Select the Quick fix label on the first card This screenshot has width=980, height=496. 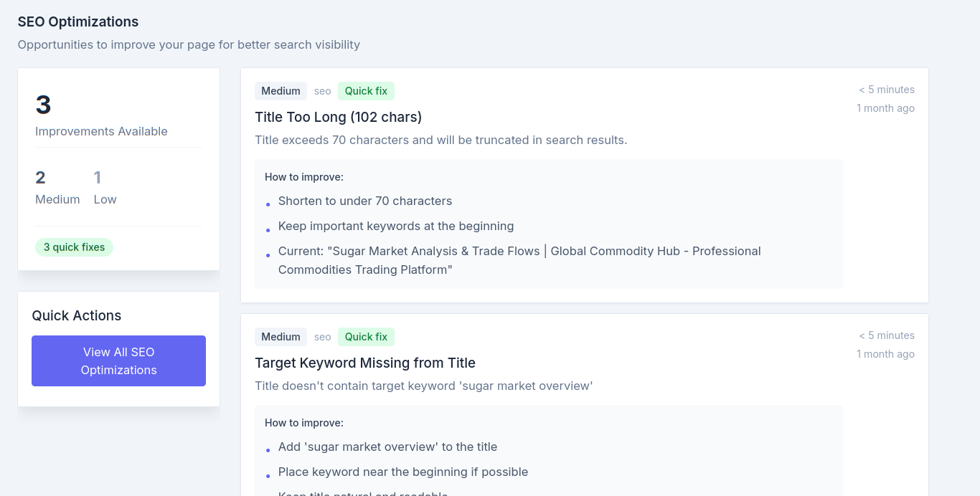click(366, 91)
